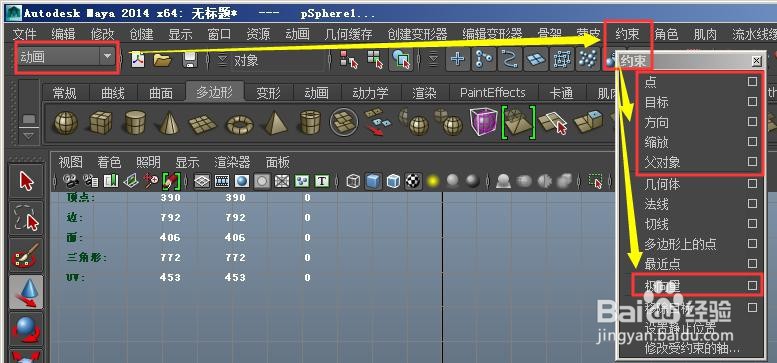Create a polygon cylinder from the shelf
This screenshot has width=777, height=363.
(135, 123)
